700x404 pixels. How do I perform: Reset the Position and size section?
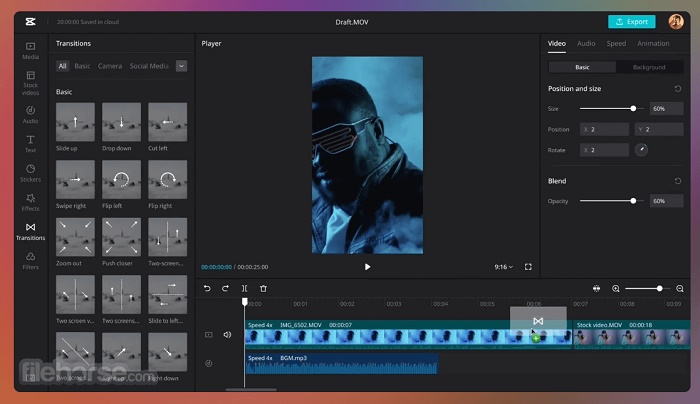[x=679, y=89]
